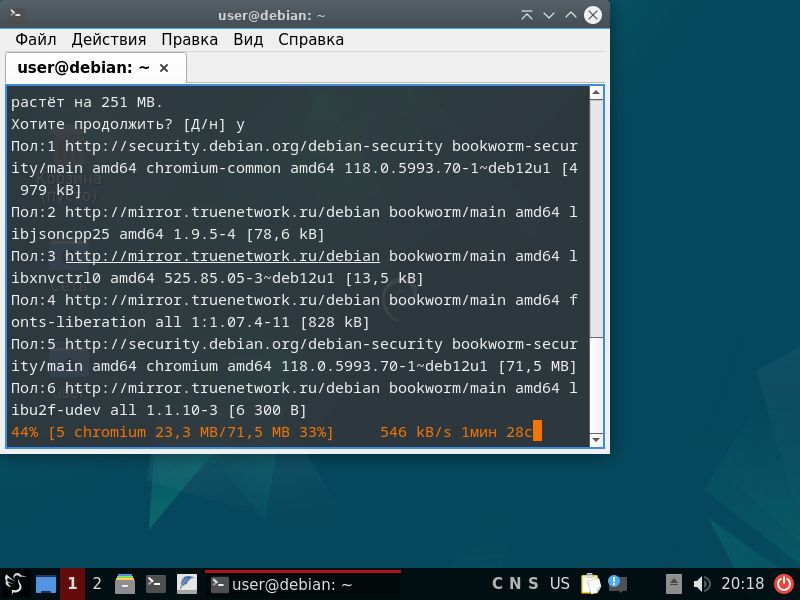Open notification tray icon with exclamation
The width and height of the screenshot is (800, 600).
pyautogui.click(x=617, y=583)
